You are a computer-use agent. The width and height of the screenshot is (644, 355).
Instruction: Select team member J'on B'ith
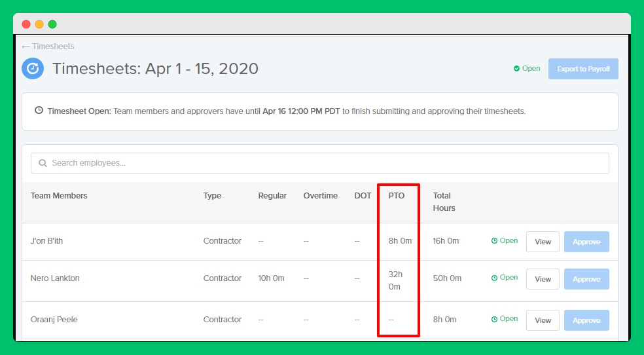(x=47, y=241)
